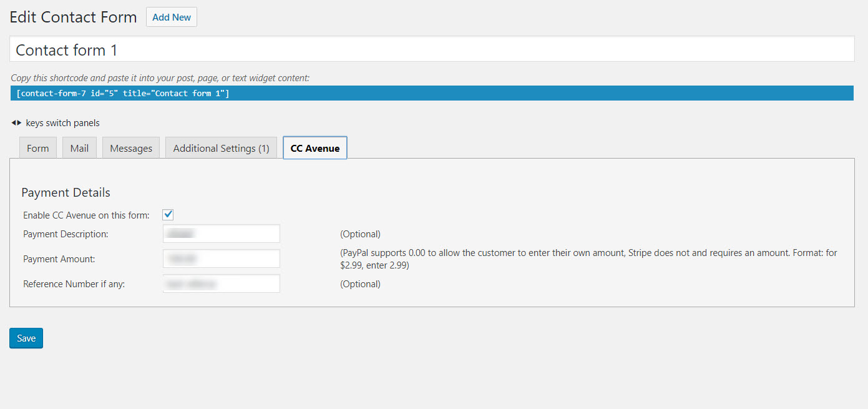Select the contact-form-7 shortcode field
The image size is (868, 409).
coord(432,94)
